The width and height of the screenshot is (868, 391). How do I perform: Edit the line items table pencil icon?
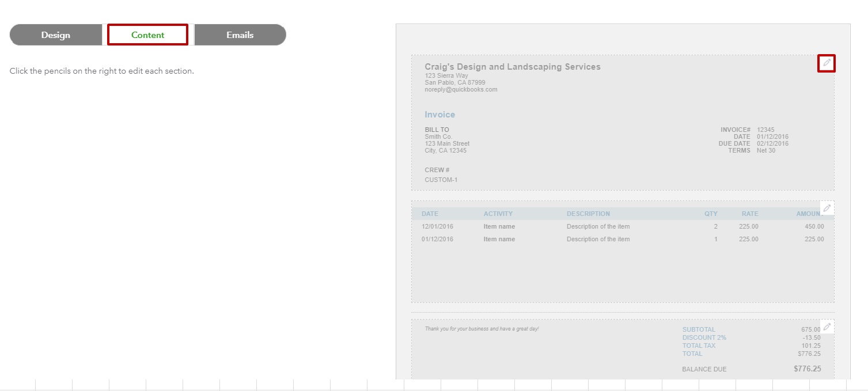[x=827, y=208]
